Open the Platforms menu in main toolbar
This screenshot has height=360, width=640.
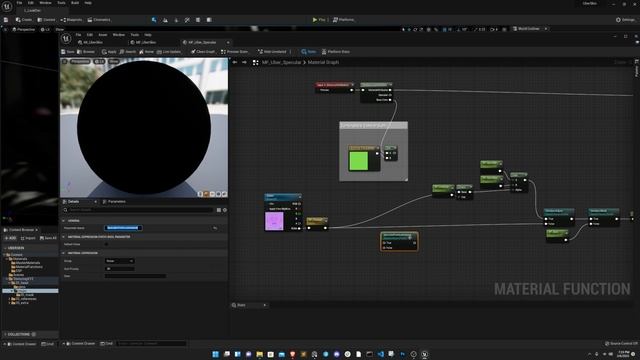(x=343, y=20)
